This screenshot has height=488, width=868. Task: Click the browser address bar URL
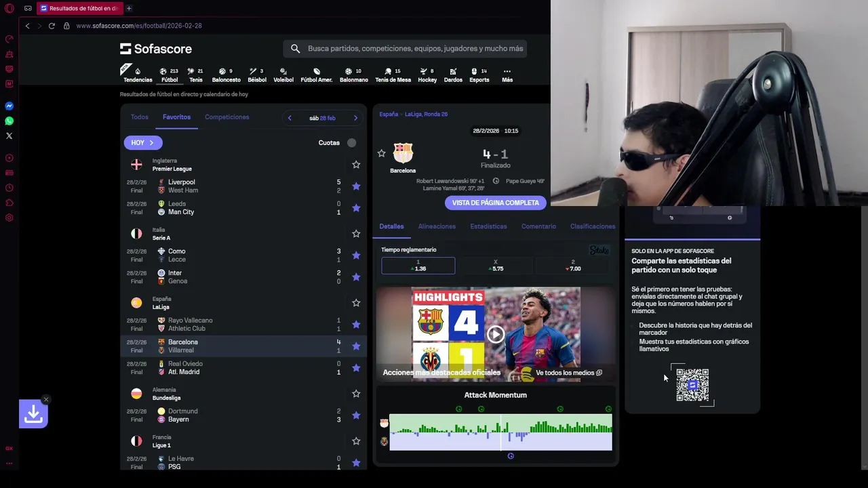(139, 26)
